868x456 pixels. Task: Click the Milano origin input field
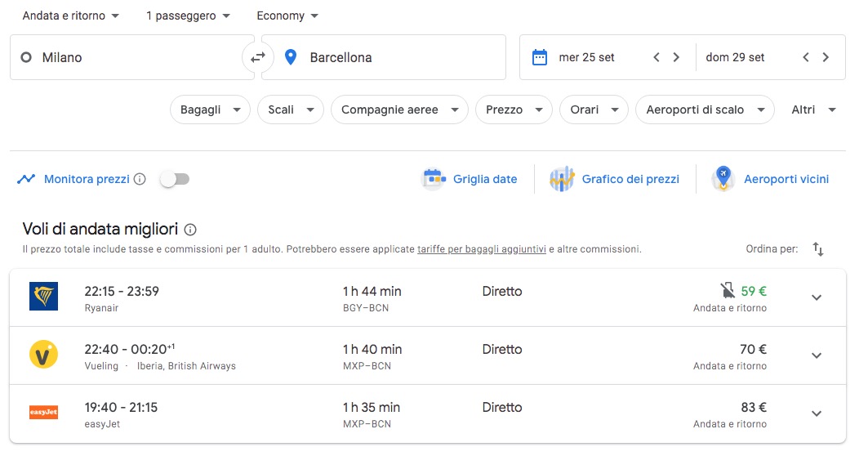[131, 57]
